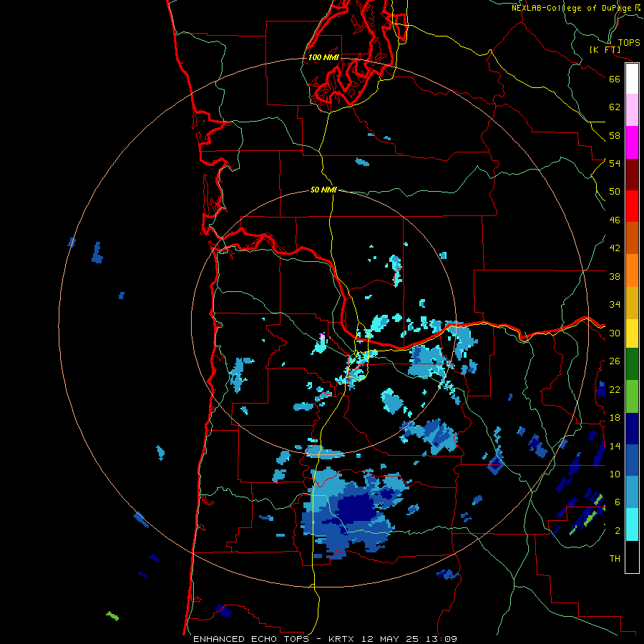The image size is (644, 644).
Task: Click the 14 legend value
Action: pyautogui.click(x=615, y=446)
